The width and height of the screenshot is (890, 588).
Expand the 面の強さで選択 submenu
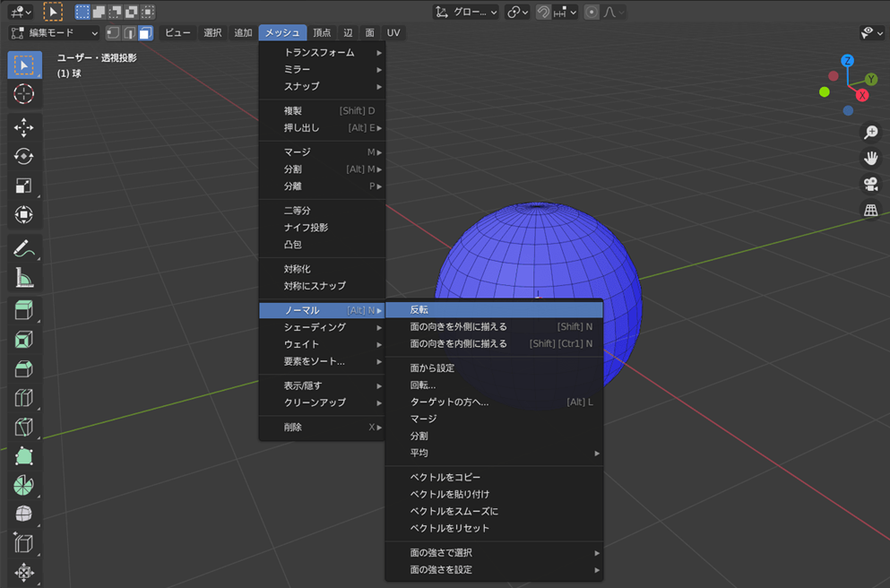(494, 553)
